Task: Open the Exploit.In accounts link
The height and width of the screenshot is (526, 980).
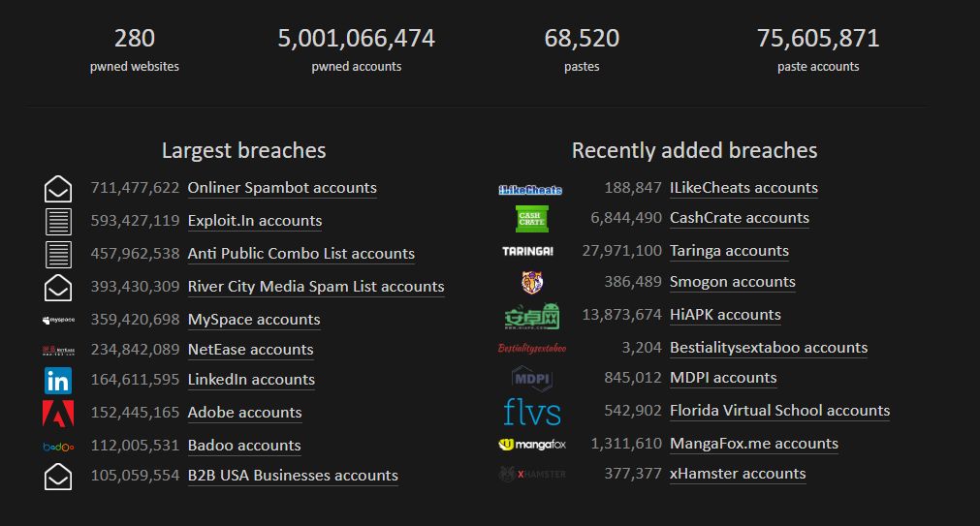Action: pyautogui.click(x=254, y=221)
